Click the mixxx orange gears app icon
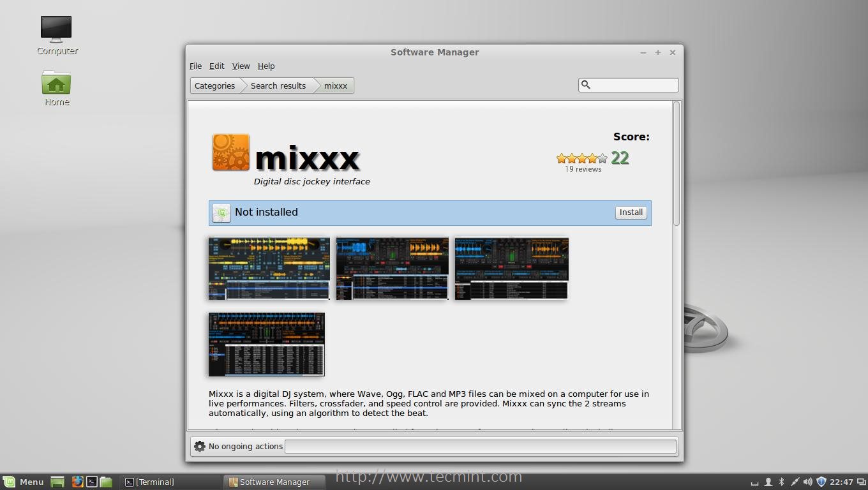This screenshot has height=490, width=868. coord(230,152)
